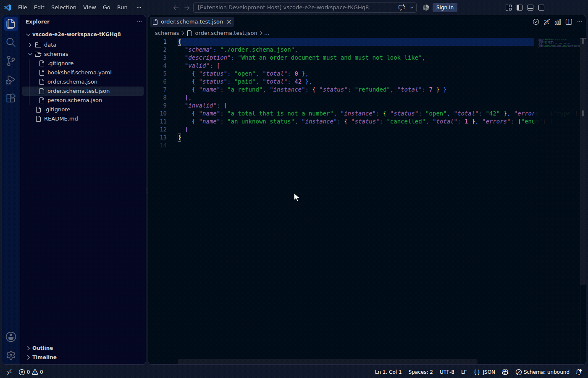This screenshot has width=588, height=378.
Task: Click the Copilot icon in status bar
Action: pos(505,372)
